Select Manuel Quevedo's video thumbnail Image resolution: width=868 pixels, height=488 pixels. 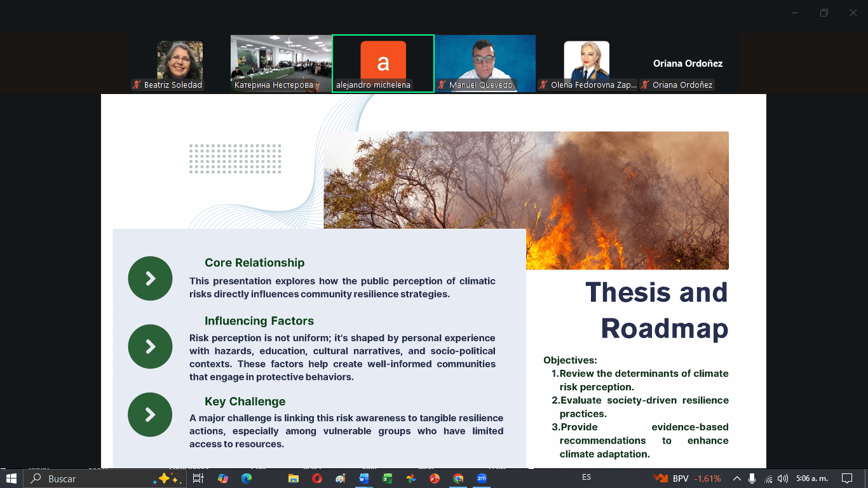tap(485, 63)
